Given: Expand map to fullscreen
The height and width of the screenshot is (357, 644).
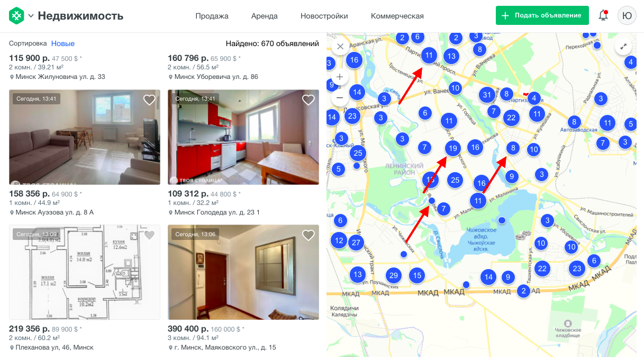Looking at the screenshot, I should (624, 47).
